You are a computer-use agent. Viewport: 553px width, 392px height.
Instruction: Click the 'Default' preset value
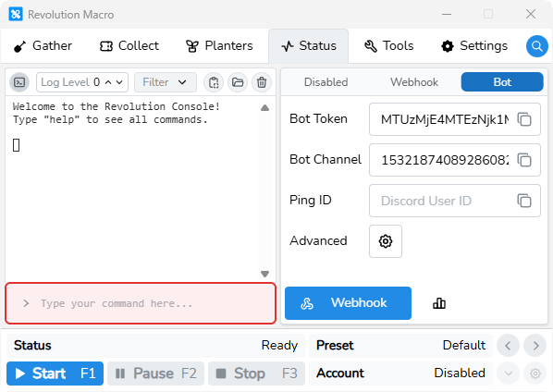pyautogui.click(x=464, y=346)
